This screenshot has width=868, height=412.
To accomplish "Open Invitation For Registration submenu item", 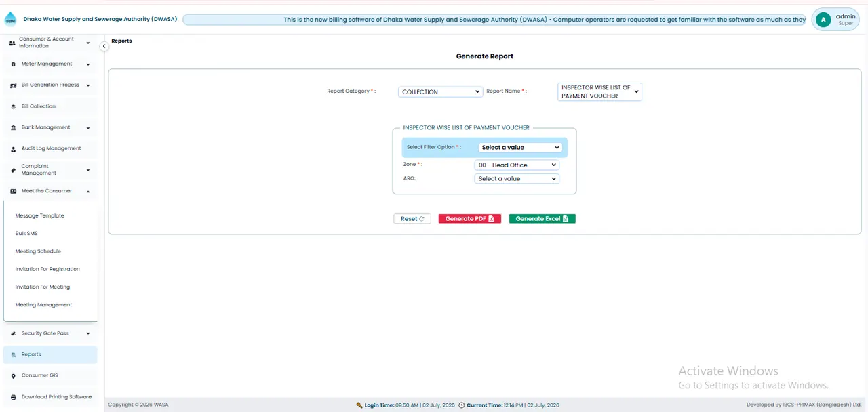I will [47, 269].
